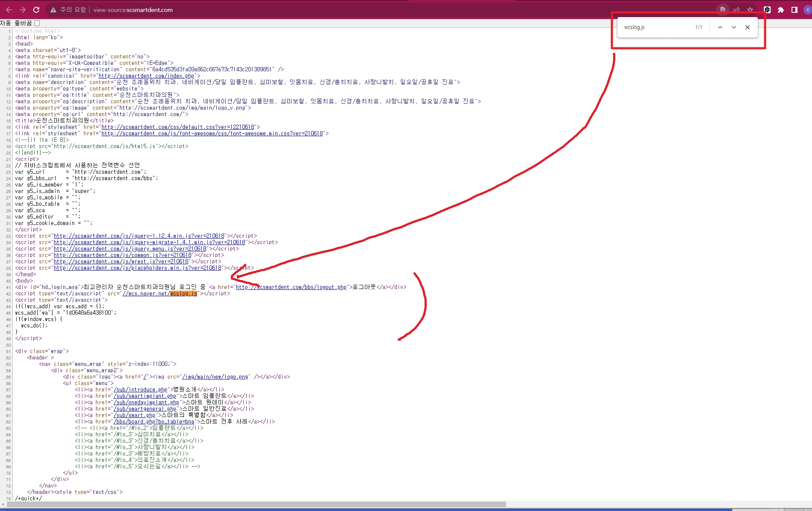
Task: Open the profile avatar menu
Action: 807,10
